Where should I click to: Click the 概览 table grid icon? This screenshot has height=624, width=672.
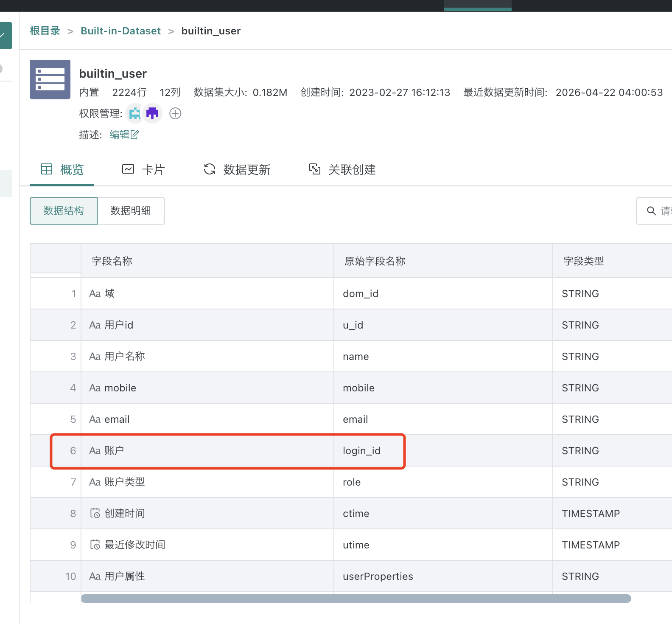coord(47,169)
